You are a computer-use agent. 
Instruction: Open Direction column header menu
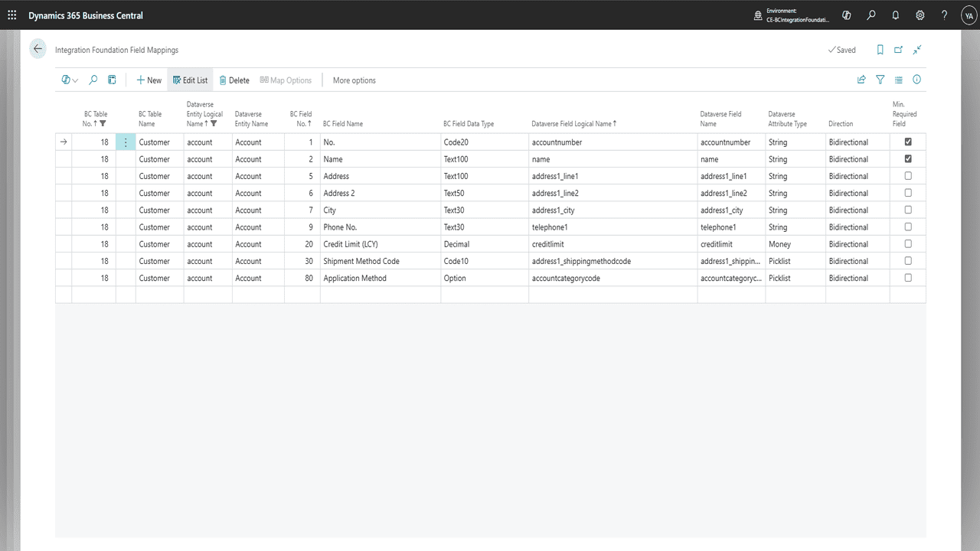[x=841, y=123]
